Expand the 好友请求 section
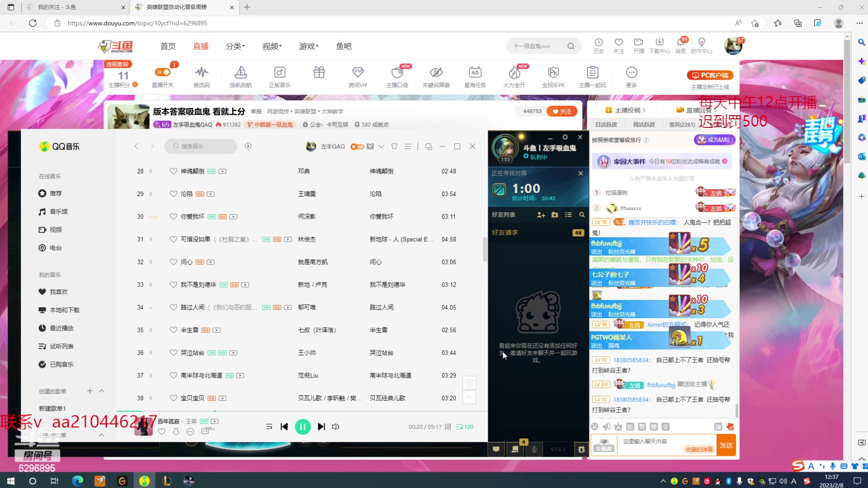The height and width of the screenshot is (488, 868). [x=538, y=232]
